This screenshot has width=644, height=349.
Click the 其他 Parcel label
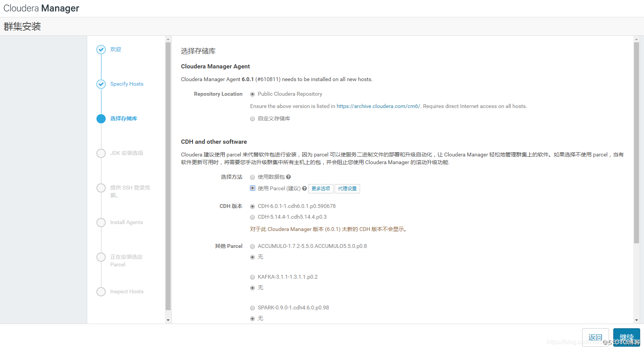click(x=229, y=246)
